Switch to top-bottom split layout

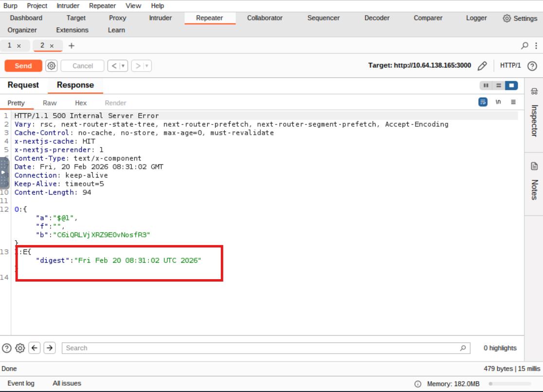click(x=498, y=86)
